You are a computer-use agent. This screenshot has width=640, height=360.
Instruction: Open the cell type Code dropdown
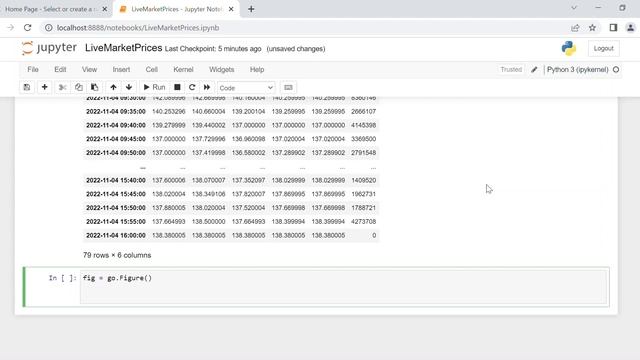click(x=246, y=88)
